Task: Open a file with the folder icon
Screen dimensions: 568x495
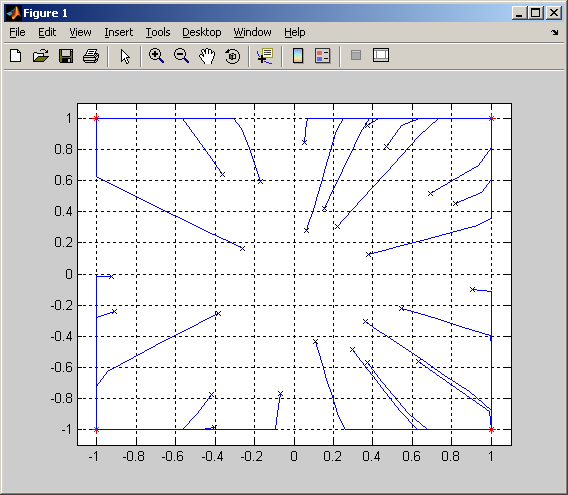Action: 41,56
